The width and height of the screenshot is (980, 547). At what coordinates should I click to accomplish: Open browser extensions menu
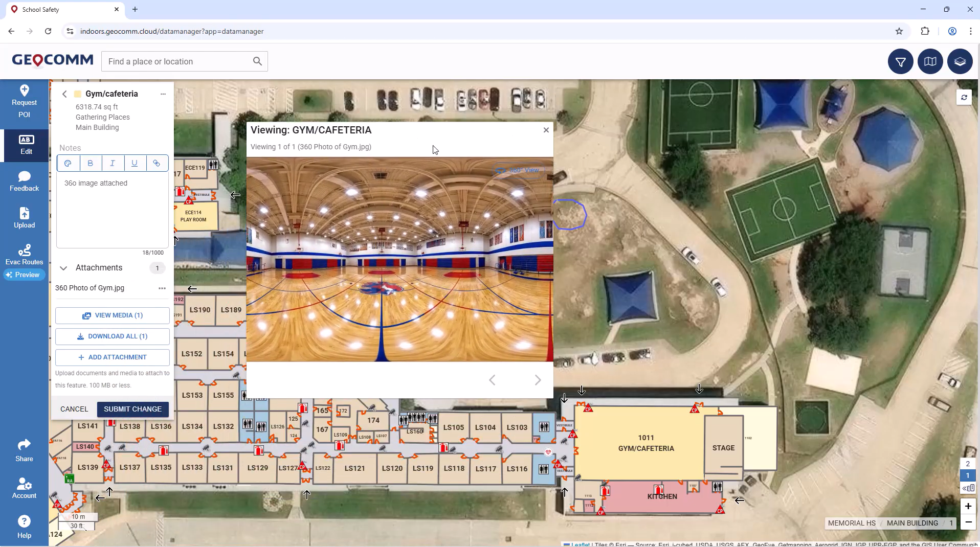(925, 31)
